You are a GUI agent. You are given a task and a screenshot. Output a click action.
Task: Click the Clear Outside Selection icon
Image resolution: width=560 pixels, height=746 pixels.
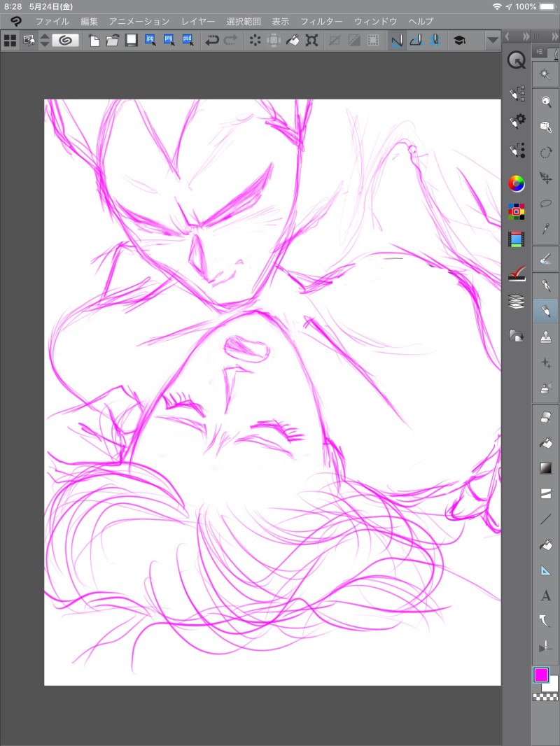pyautogui.click(x=274, y=41)
